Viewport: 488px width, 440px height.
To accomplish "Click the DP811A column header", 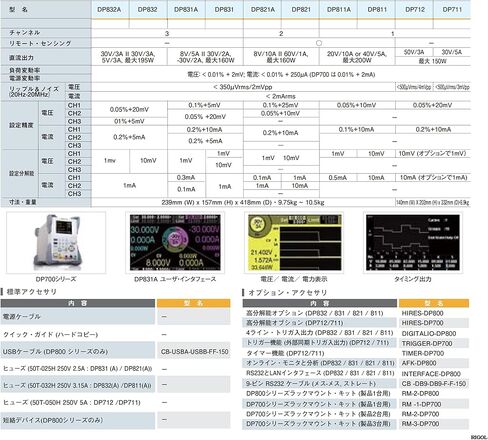I will tap(339, 9).
